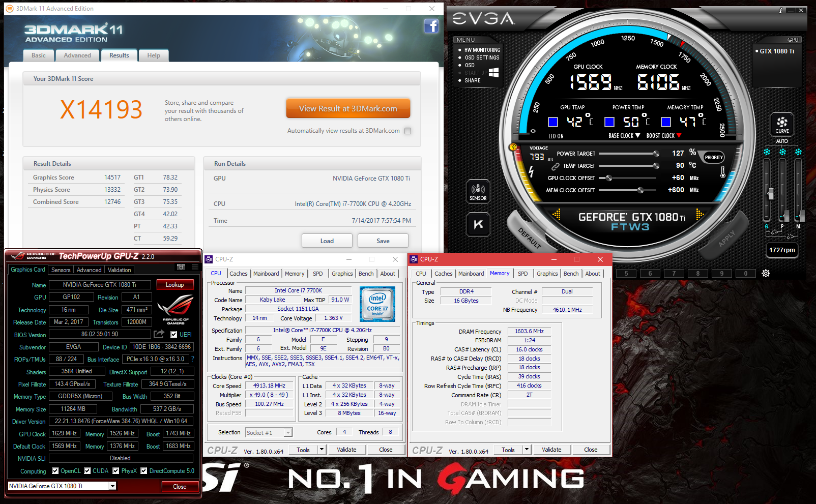Click the GPU Clock Offset slider handle

point(609,178)
